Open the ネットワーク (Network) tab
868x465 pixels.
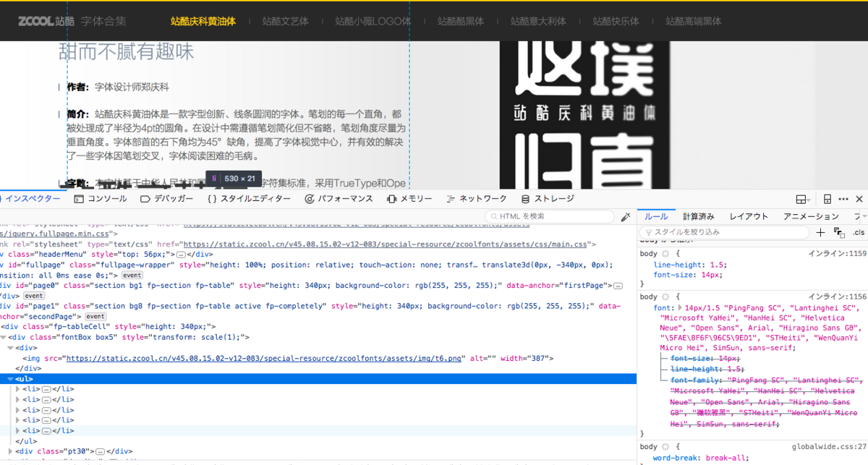pyautogui.click(x=477, y=199)
